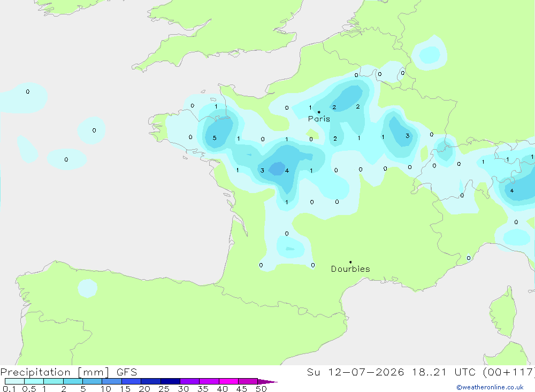Click the '40' legend scale label

(x=223, y=389)
